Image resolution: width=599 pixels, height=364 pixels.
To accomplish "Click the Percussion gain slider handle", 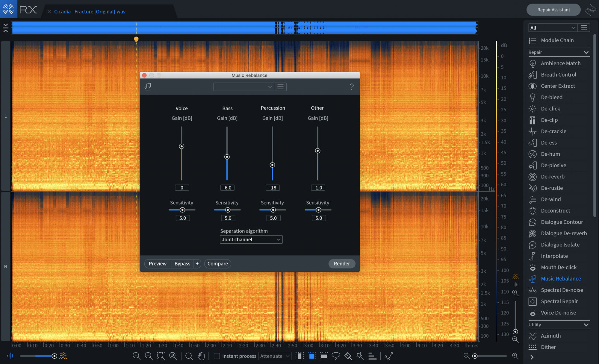I will 272,165.
